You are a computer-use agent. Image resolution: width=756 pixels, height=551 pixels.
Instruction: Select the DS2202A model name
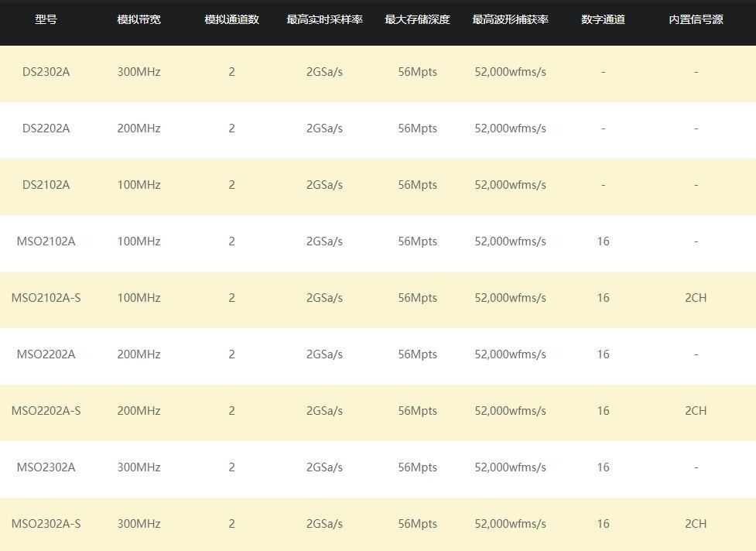pos(46,128)
